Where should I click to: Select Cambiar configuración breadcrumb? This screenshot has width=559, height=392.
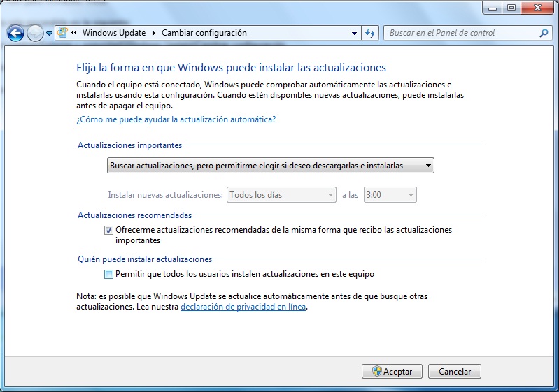204,33
